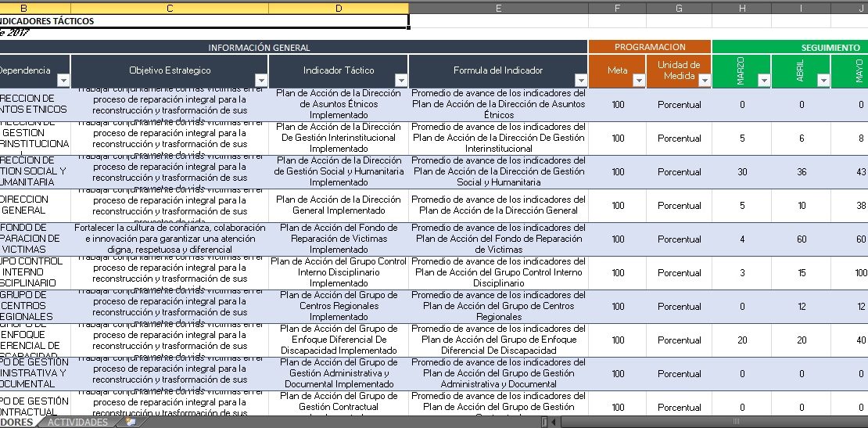The image size is (868, 428).
Task: Select formula cell for Dirección de Asuntos Étnicos
Action: (x=498, y=105)
